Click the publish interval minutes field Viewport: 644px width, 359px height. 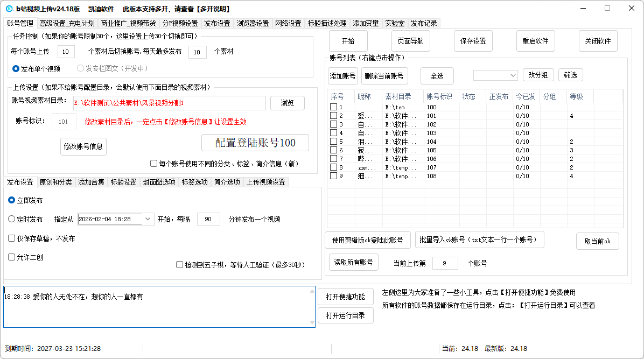(208, 219)
